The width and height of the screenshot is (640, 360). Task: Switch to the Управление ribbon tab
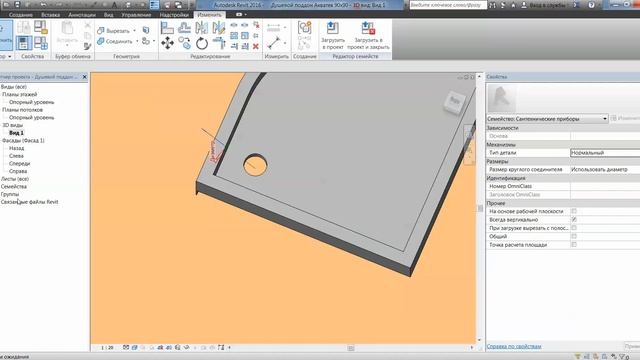(136, 15)
